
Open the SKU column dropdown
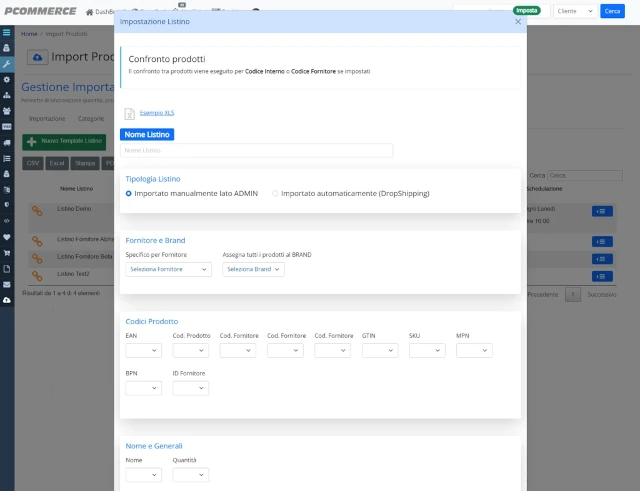pos(427,351)
